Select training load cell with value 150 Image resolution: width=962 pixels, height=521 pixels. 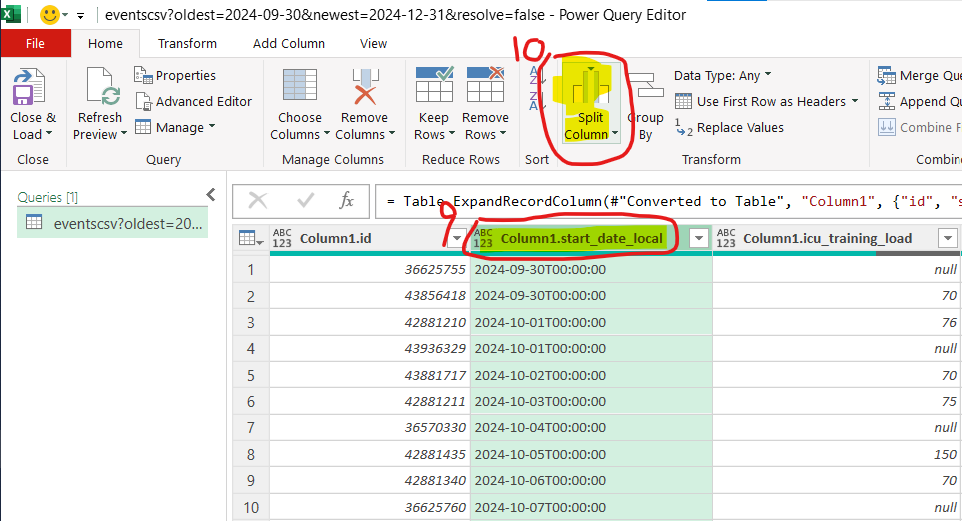837,454
